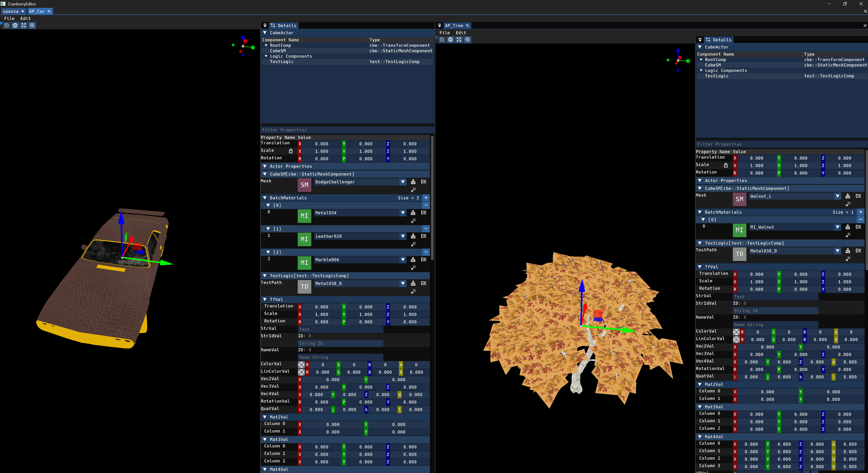This screenshot has width=868, height=473.
Task: Click the expand-arrows icon under the DodgeChallenger mesh field
Action: point(413,190)
